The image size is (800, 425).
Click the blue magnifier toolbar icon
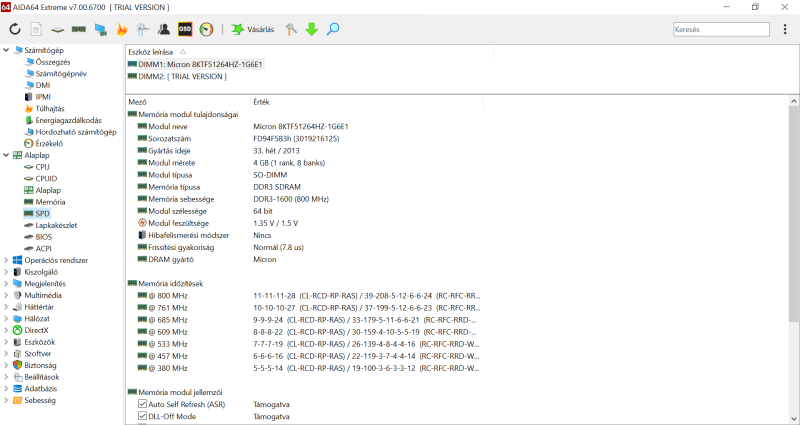pos(333,29)
